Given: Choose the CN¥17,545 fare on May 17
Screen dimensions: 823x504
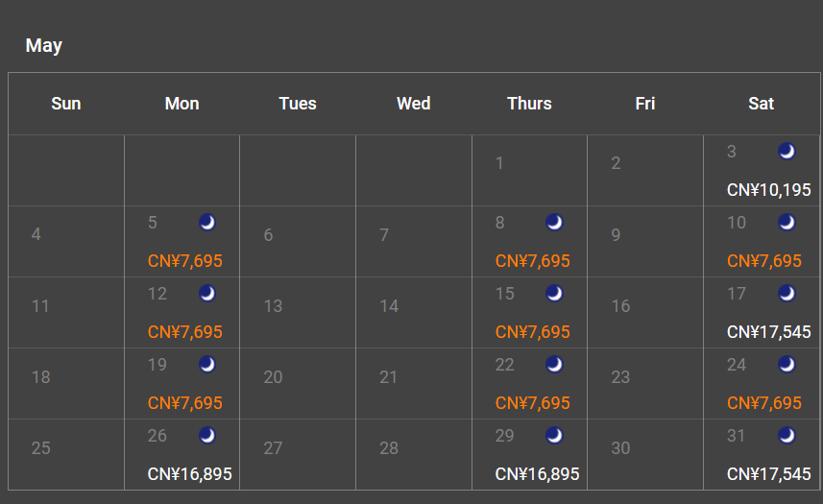Looking at the screenshot, I should pos(768,332).
